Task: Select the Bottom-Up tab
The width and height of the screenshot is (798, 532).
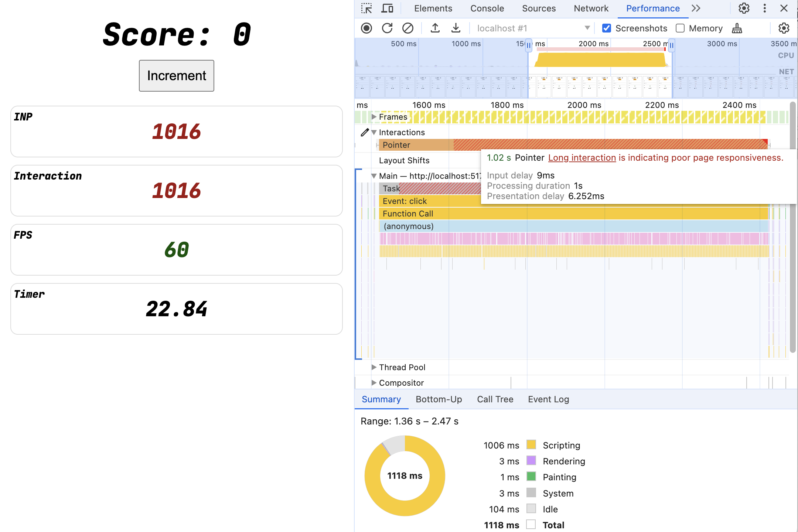Action: 439,399
